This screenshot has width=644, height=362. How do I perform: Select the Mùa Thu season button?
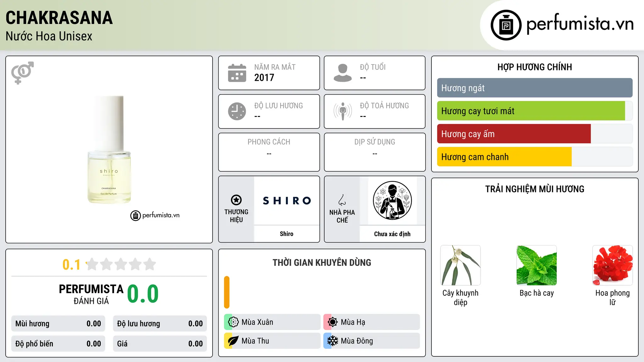tap(272, 341)
